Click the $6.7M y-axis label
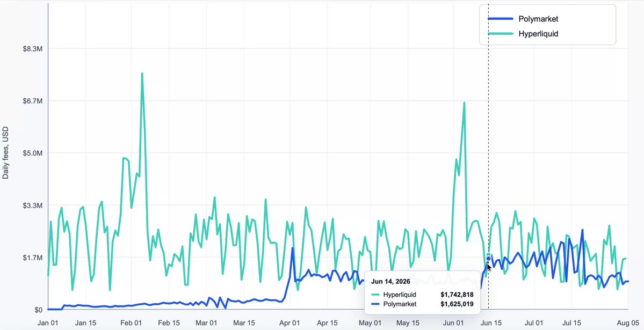The width and height of the screenshot is (644, 330). click(32, 101)
